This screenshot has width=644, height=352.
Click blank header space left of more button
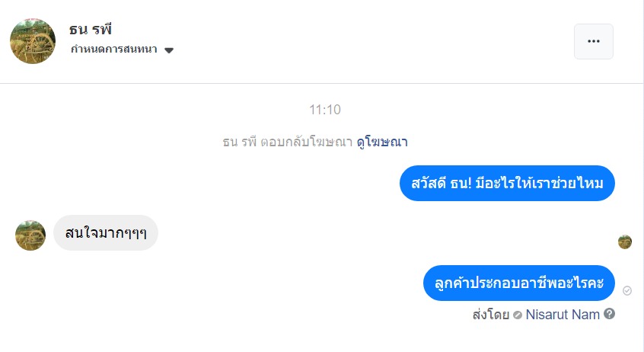click(x=381, y=41)
